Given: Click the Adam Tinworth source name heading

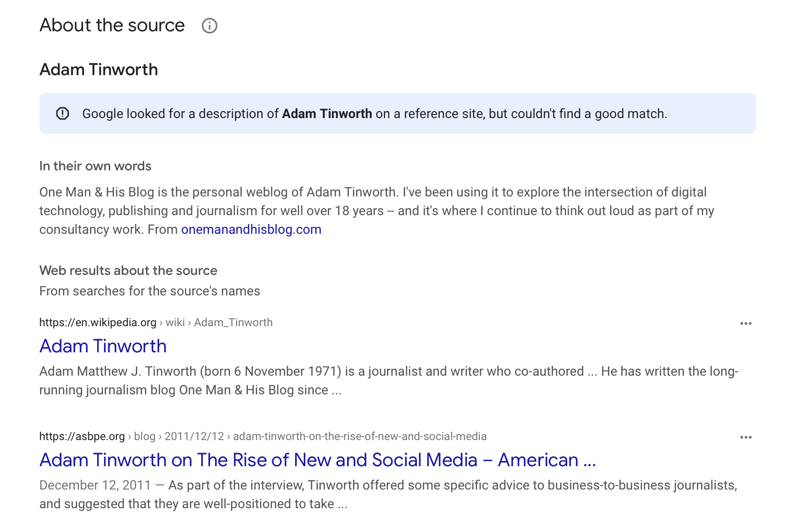Looking at the screenshot, I should [98, 70].
